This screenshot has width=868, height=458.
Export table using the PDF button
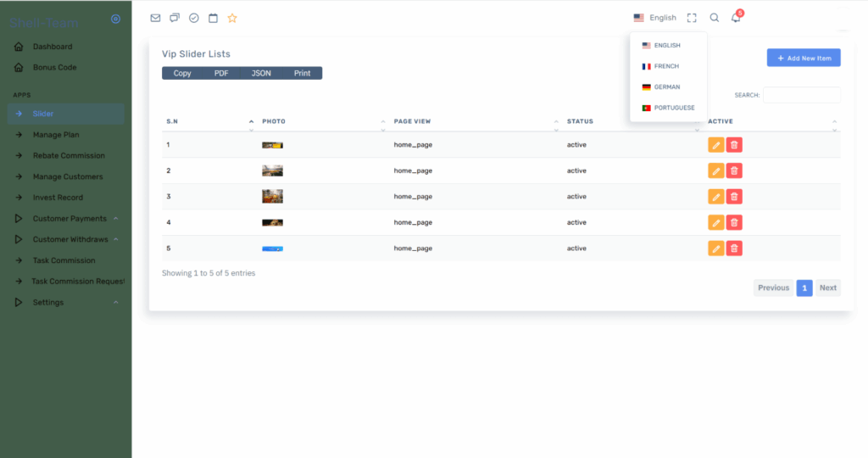click(221, 73)
